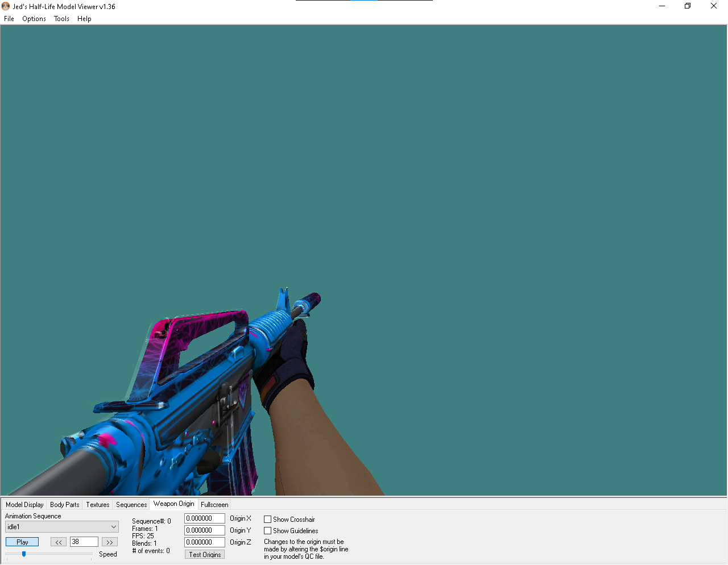Enable the Show Guidelines checkbox

point(267,531)
